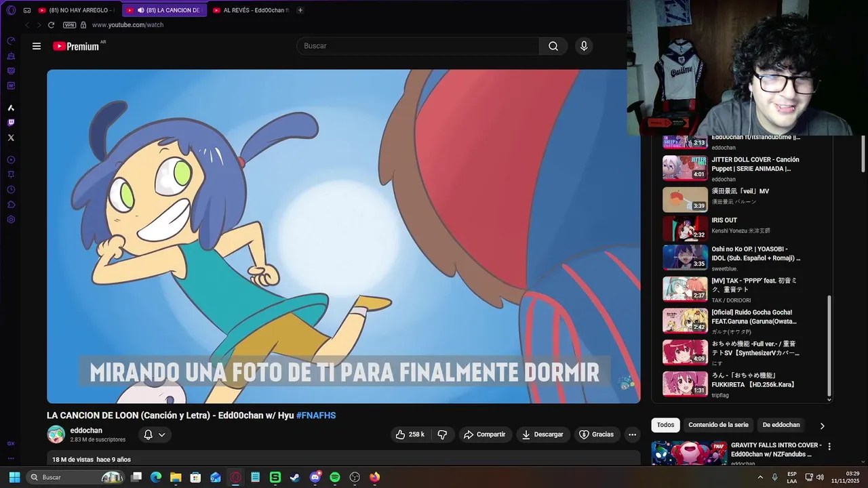Open the Aria AI sidebar icon

pos(11,108)
